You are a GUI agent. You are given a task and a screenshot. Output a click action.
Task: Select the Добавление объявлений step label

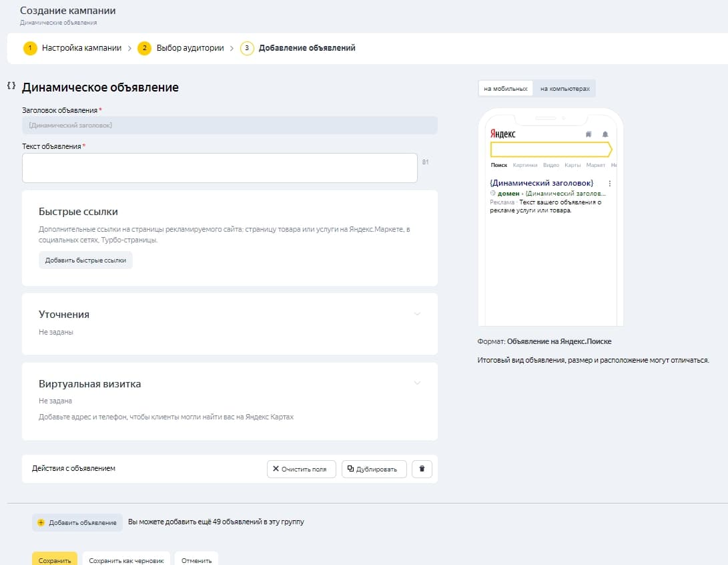coord(307,48)
